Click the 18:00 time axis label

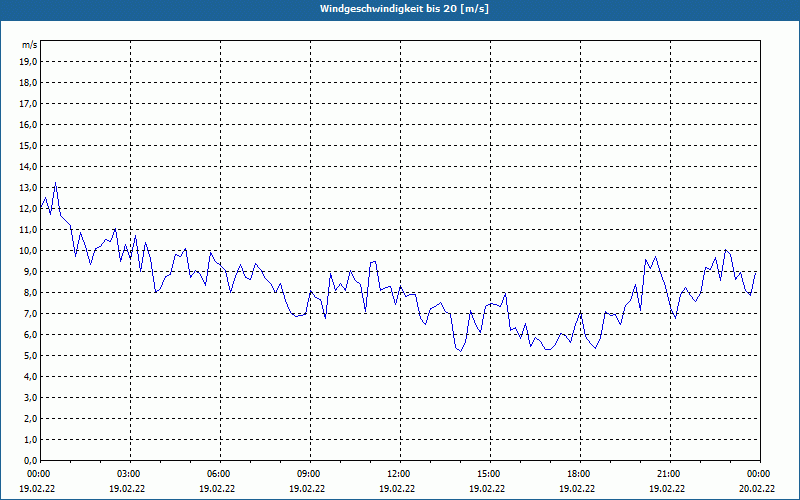coord(580,474)
